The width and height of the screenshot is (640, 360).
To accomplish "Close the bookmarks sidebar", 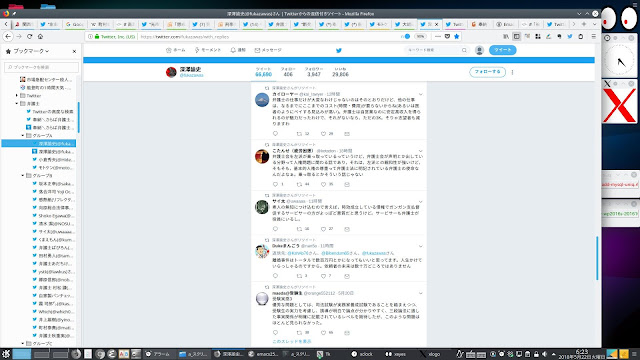I will tap(74, 51).
